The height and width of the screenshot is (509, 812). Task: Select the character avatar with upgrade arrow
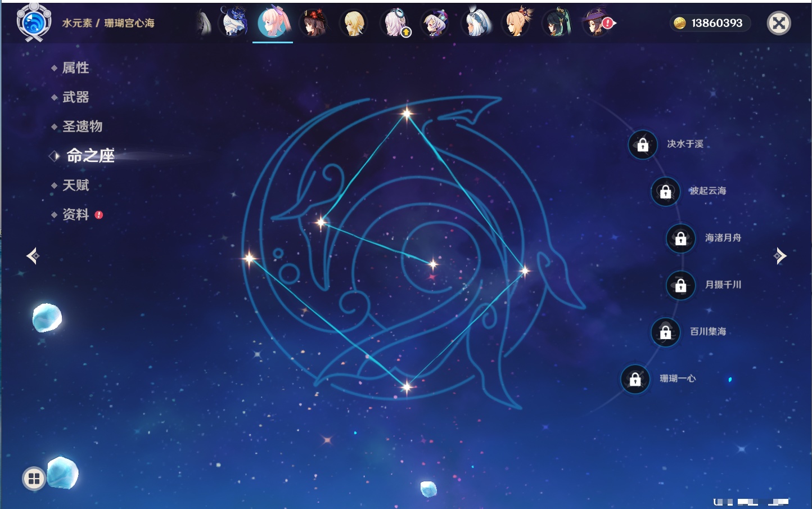[x=396, y=24]
